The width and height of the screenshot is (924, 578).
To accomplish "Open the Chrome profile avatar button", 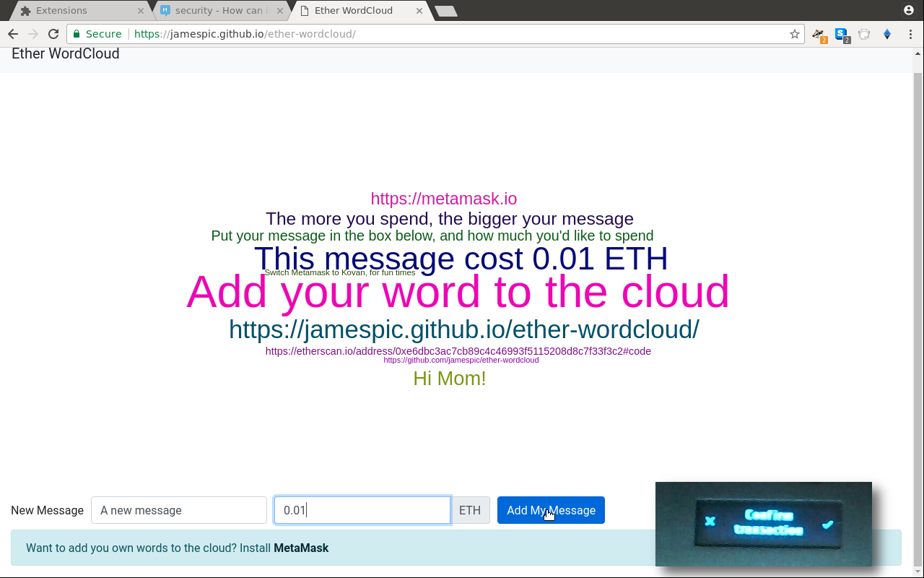I will coord(909,10).
